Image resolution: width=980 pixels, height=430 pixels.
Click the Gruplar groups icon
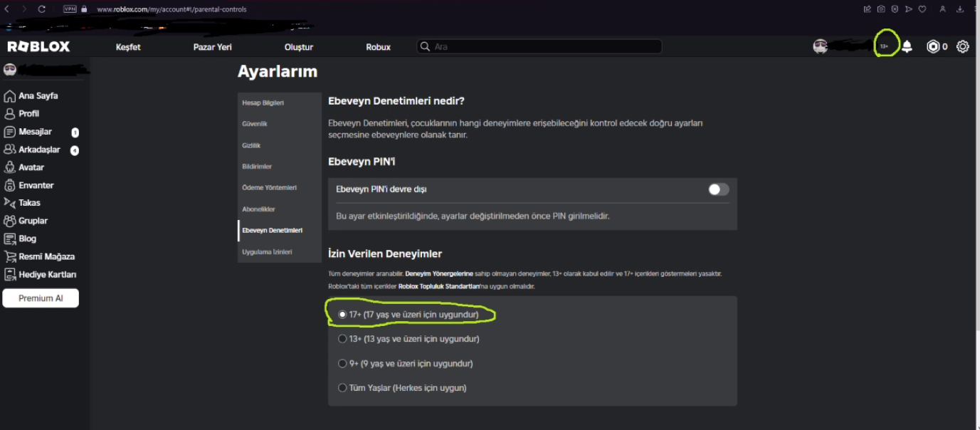10,221
